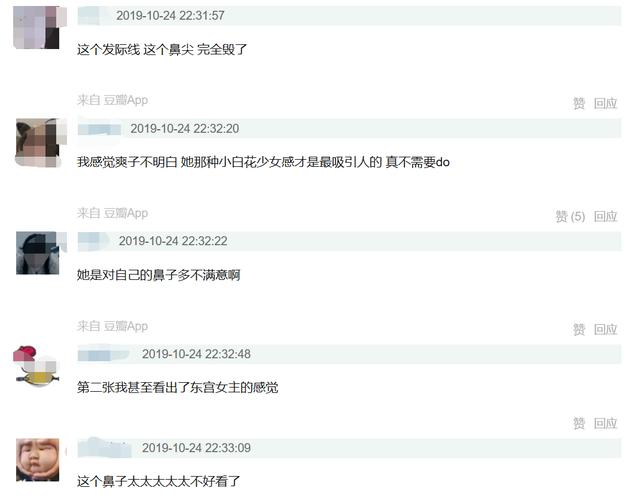
Task: Like the 东宫女主 comment
Action: point(579,423)
